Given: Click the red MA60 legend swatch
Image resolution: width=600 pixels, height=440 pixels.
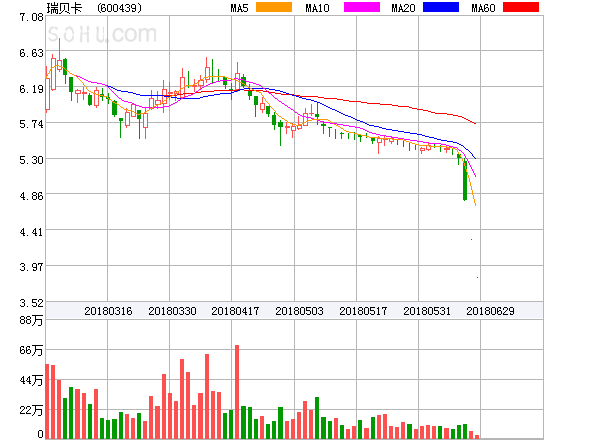Looking at the screenshot, I should coord(521,7).
